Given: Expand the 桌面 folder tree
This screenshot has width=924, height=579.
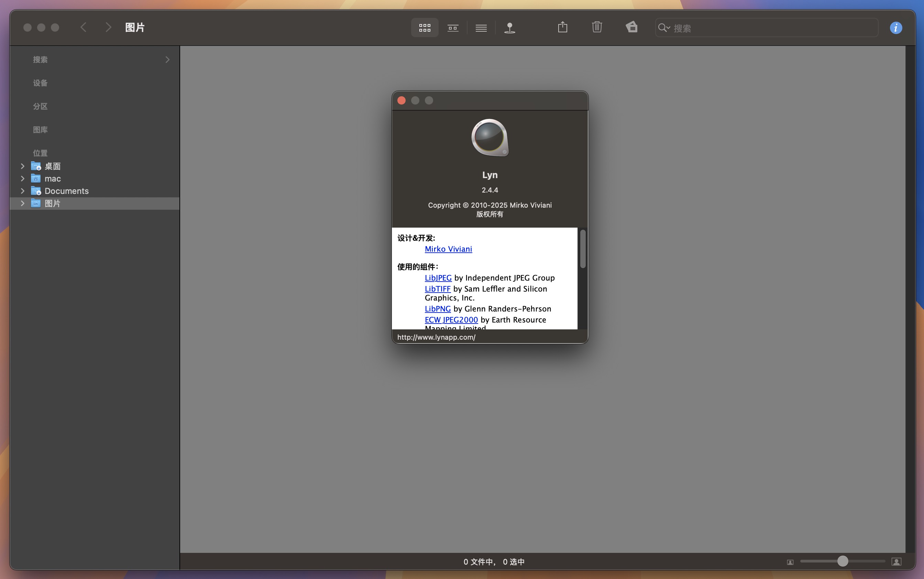Looking at the screenshot, I should (22, 166).
